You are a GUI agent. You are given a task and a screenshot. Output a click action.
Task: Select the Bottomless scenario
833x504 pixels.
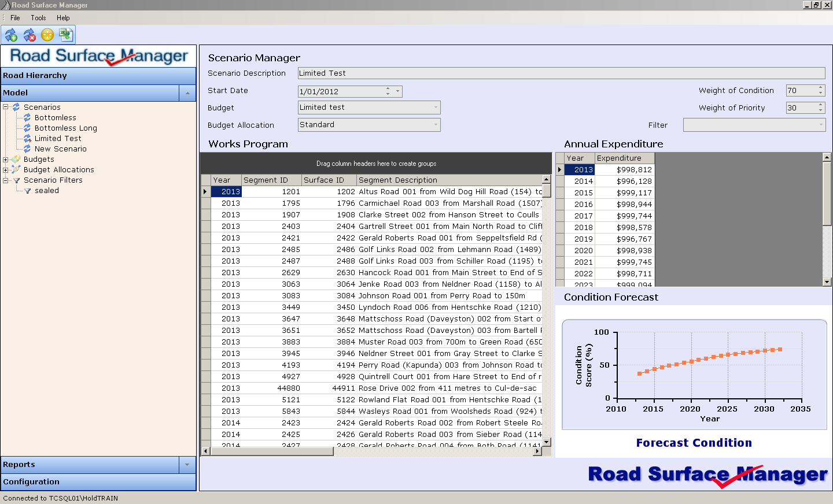(56, 117)
